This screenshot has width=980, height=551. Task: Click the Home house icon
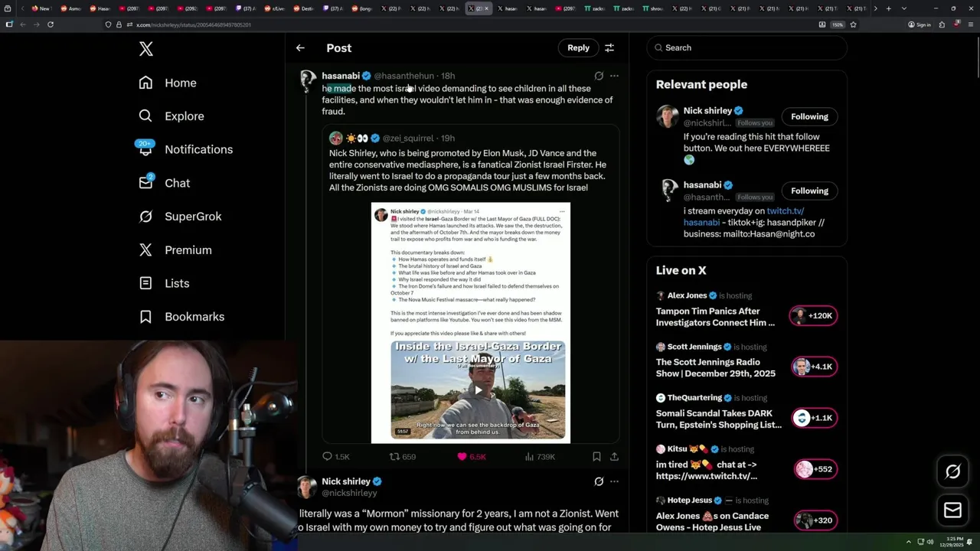tap(145, 83)
